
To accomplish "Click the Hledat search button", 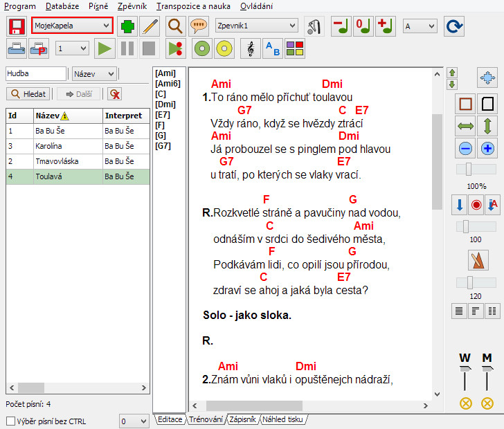I will (28, 94).
